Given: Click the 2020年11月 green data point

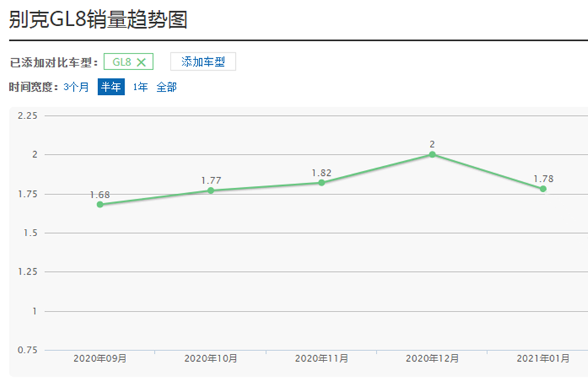Looking at the screenshot, I should tap(321, 182).
